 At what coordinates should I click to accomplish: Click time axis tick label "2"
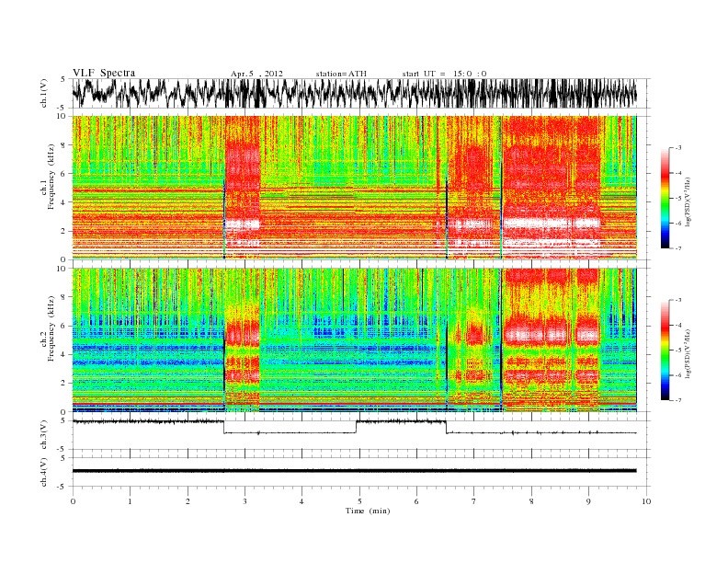(x=188, y=501)
